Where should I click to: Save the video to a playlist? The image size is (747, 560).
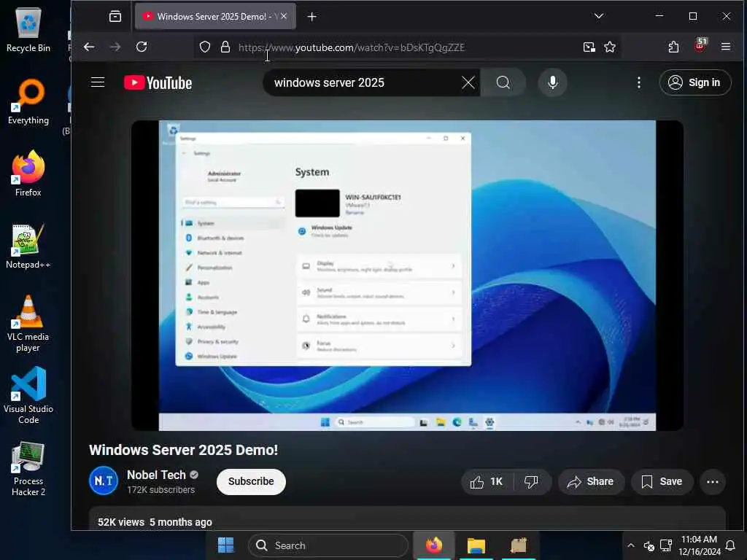pyautogui.click(x=662, y=482)
